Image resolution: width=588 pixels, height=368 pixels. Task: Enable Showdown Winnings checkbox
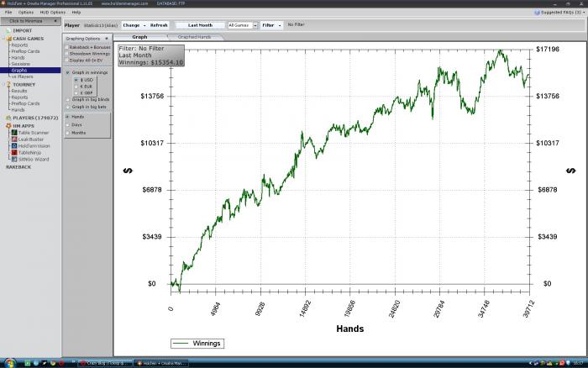[66, 54]
